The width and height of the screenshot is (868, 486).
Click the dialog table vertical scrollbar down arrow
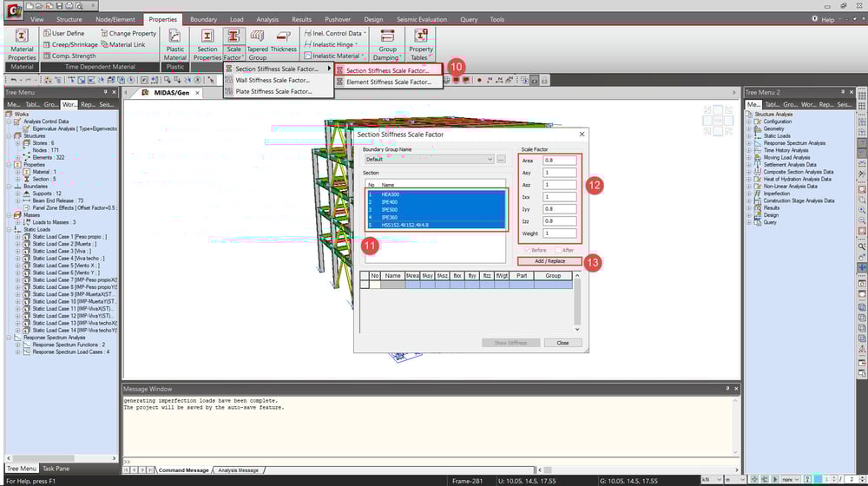pos(577,329)
